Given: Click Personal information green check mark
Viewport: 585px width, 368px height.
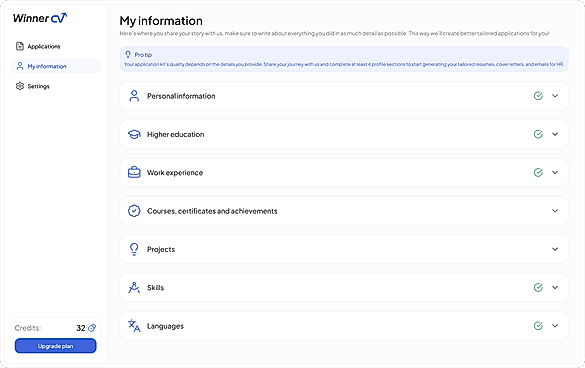Looking at the screenshot, I should (538, 96).
